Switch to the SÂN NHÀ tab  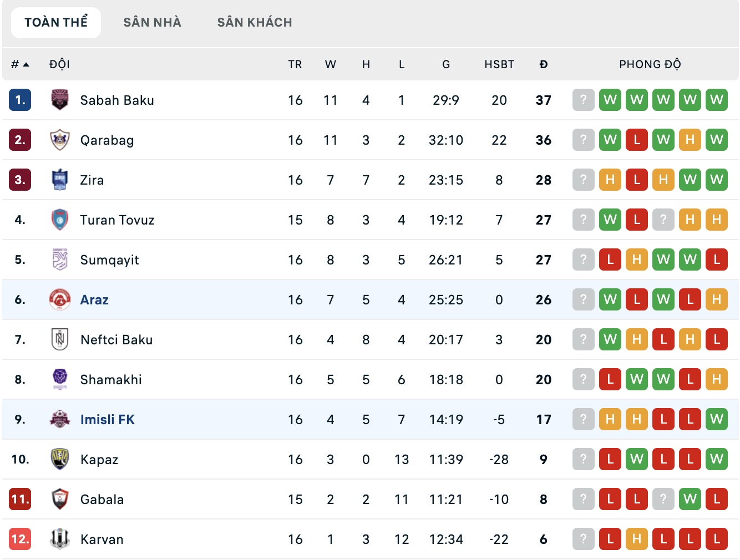tap(152, 23)
